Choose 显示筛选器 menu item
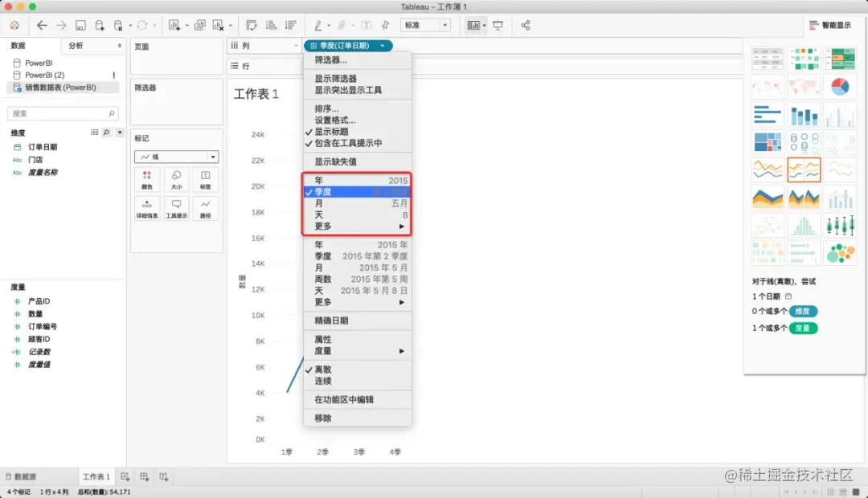 click(358, 79)
